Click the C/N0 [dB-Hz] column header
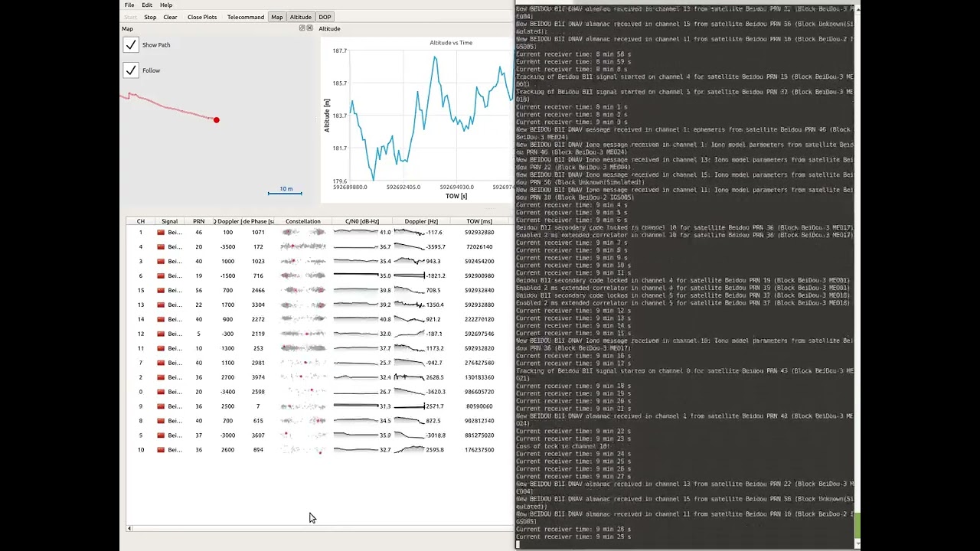980x551 pixels. 362,221
